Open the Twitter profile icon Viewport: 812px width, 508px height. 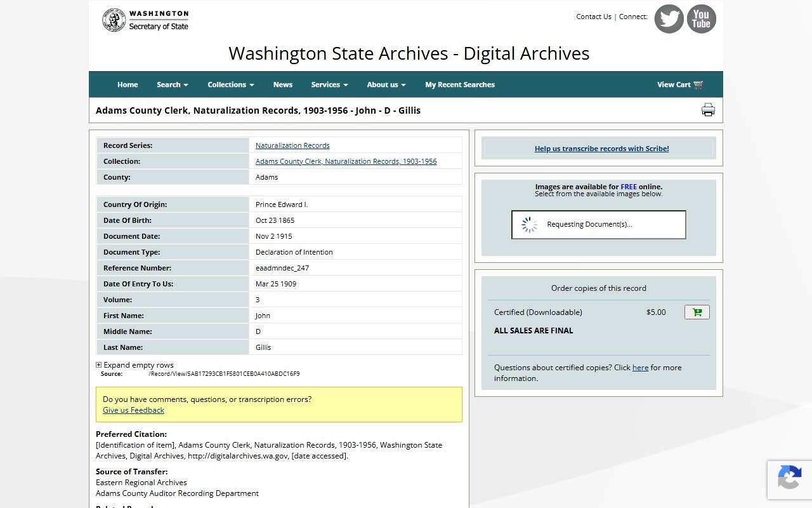tap(669, 19)
